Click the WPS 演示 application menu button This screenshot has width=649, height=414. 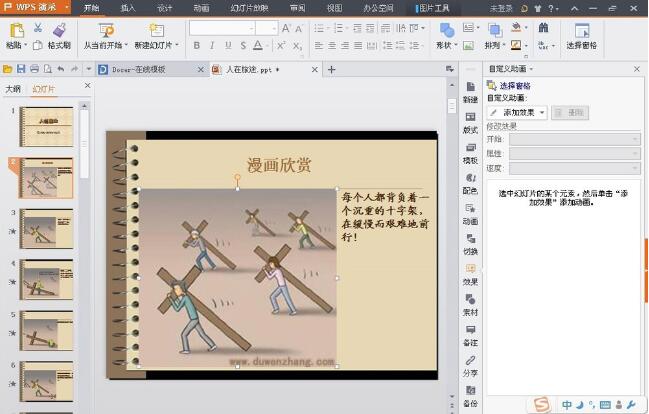coord(36,7)
